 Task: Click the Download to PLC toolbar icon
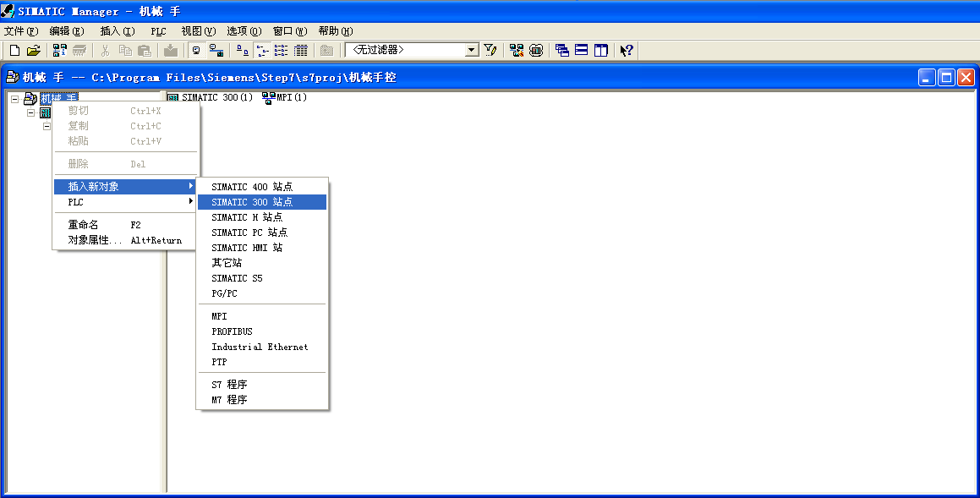tap(170, 51)
